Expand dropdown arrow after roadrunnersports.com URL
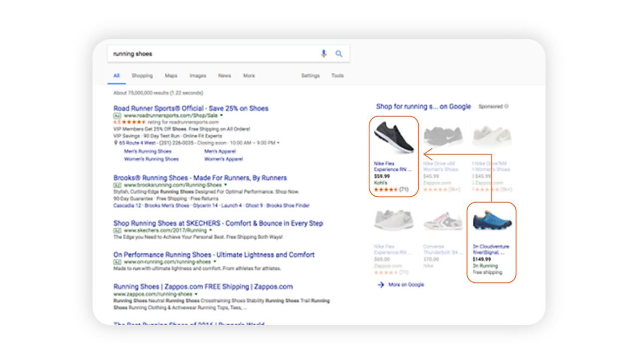Screen dimensions: 638x364 221,116
